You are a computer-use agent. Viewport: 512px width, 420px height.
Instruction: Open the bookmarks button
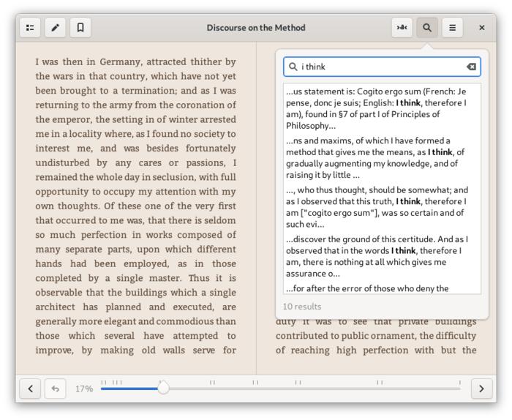80,28
